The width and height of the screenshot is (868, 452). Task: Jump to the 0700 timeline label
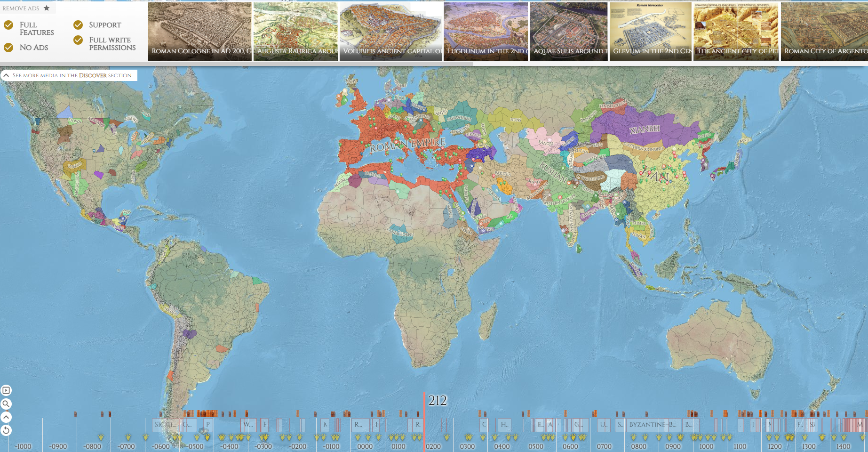604,446
